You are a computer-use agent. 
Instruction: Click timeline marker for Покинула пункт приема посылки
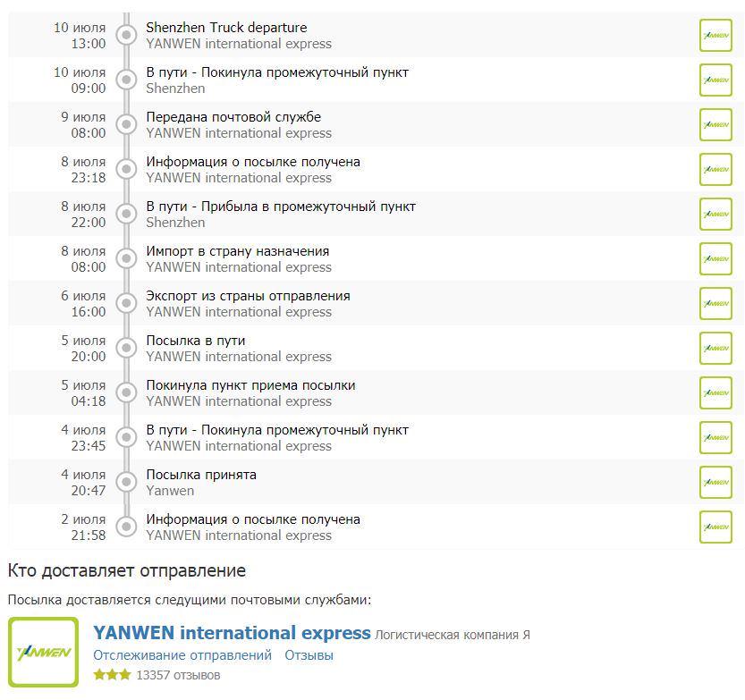127,392
